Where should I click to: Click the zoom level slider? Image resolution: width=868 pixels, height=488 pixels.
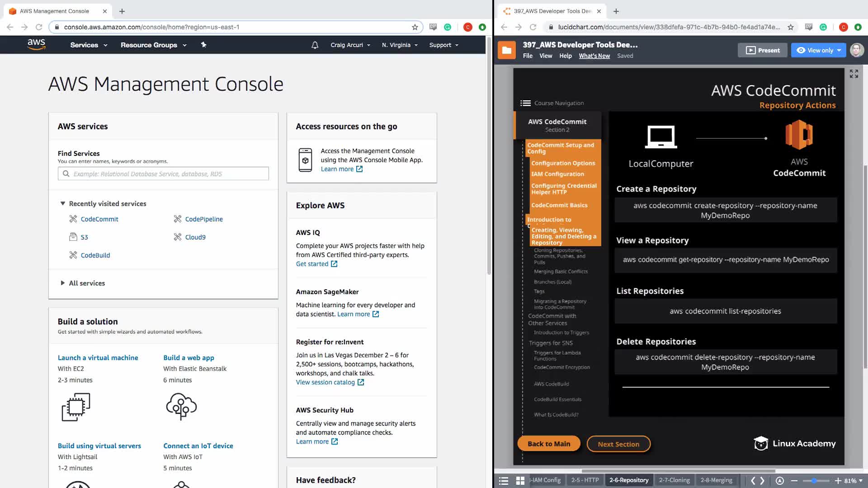(x=815, y=480)
